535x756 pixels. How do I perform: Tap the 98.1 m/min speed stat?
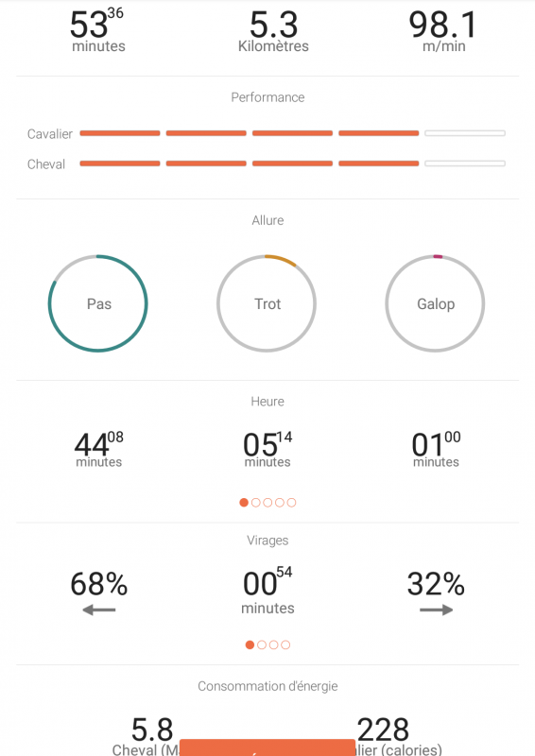(443, 32)
